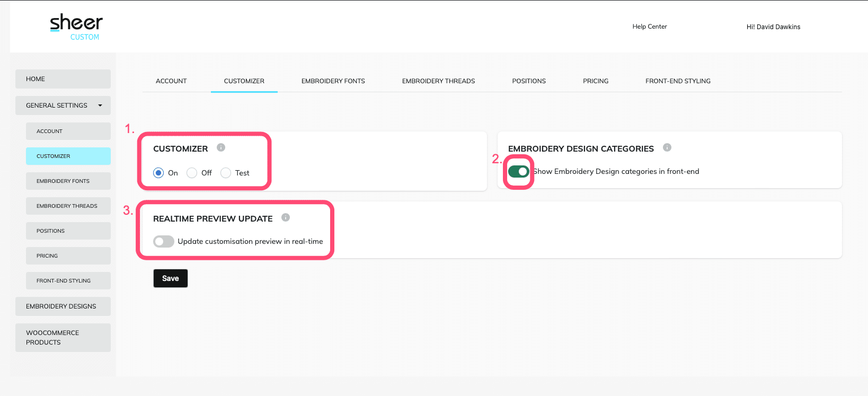This screenshot has width=868, height=396.
Task: Select the Test radio button
Action: click(226, 173)
